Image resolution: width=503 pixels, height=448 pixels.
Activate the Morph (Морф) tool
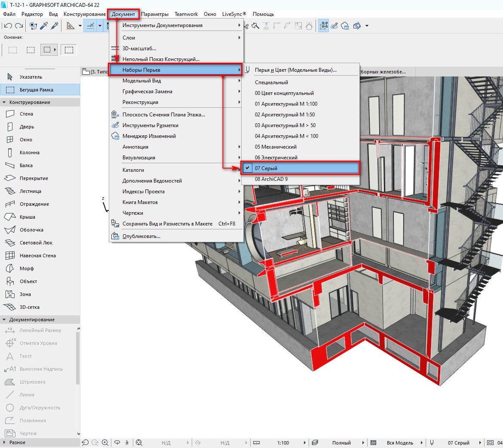pos(26,268)
